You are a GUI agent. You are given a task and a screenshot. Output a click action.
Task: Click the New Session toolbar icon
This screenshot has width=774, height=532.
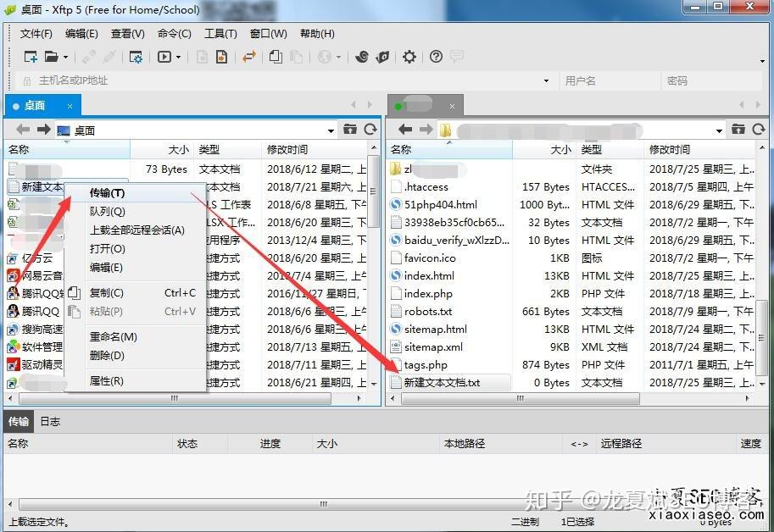[x=31, y=57]
